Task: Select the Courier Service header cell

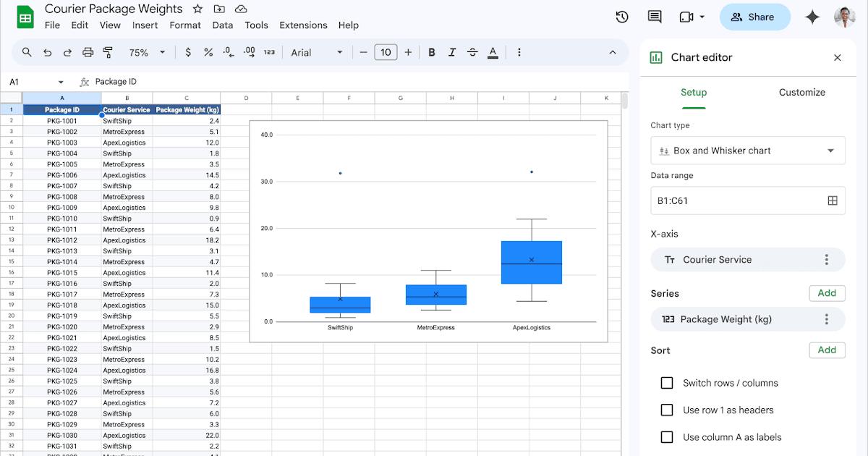Action: 127,110
